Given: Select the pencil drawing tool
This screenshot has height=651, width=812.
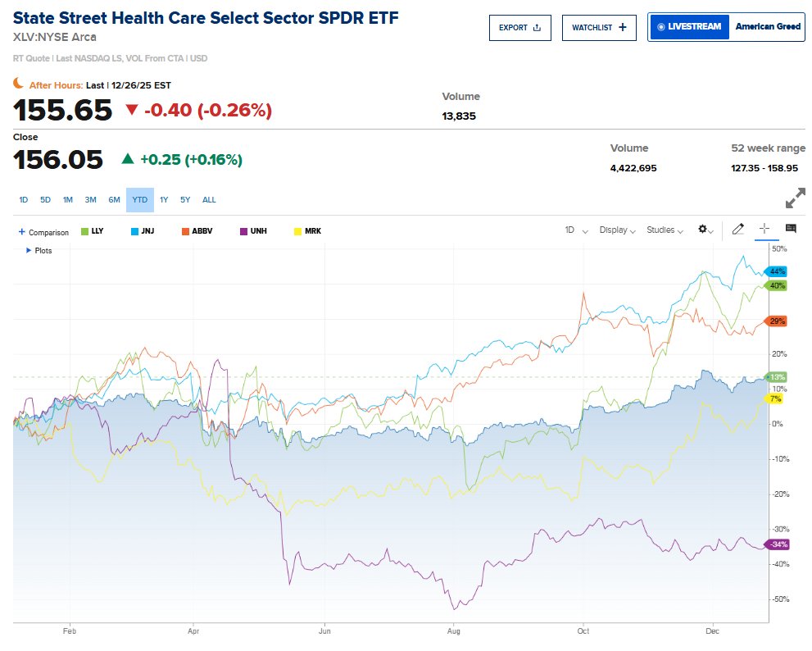Looking at the screenshot, I should click(x=737, y=230).
